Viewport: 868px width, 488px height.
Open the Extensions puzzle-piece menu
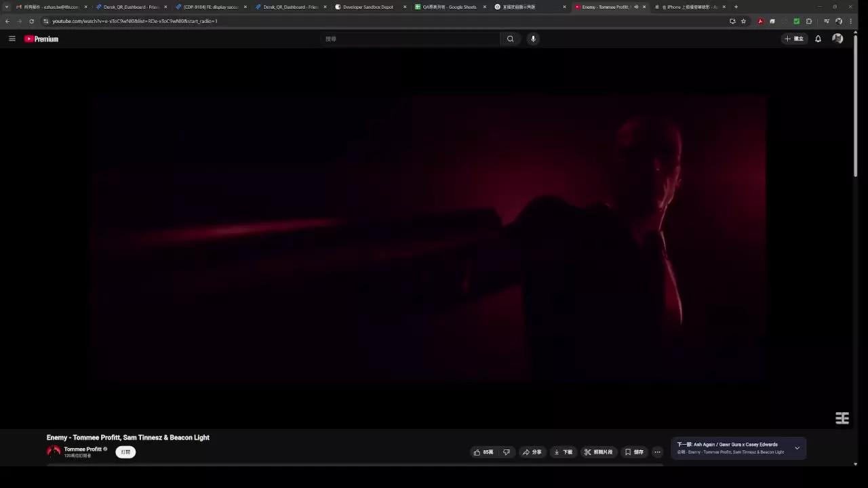[808, 21]
